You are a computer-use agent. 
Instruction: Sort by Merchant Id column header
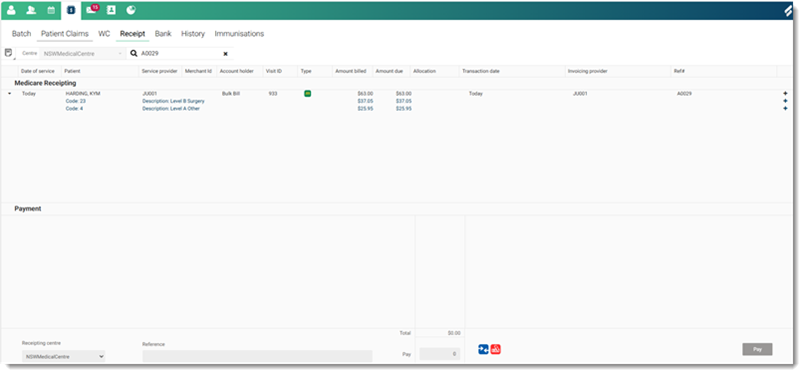(198, 71)
